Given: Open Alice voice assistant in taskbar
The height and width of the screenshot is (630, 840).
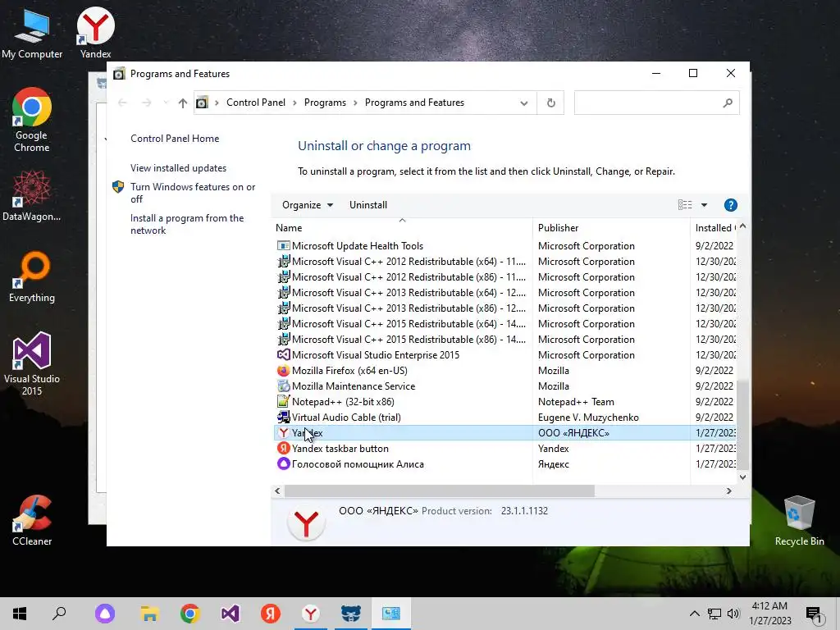Looking at the screenshot, I should point(105,614).
